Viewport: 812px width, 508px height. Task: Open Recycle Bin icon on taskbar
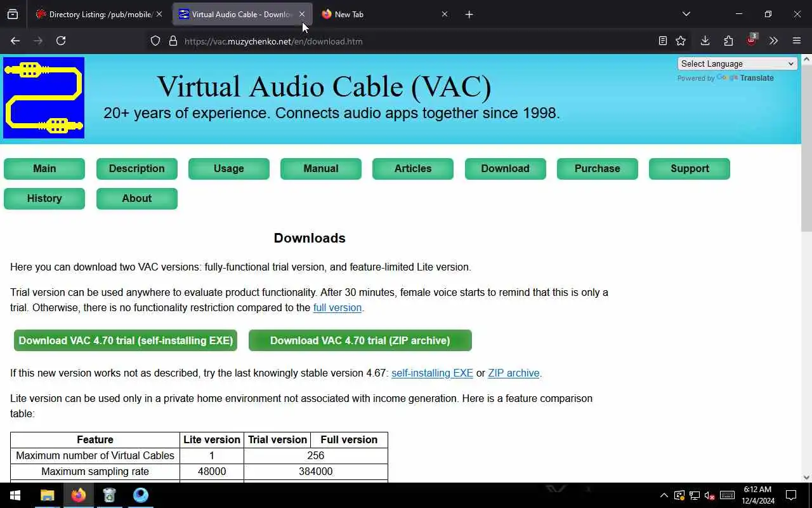[109, 495]
